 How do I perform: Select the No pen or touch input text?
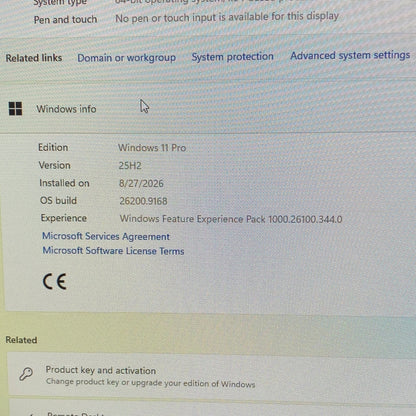pos(227,17)
